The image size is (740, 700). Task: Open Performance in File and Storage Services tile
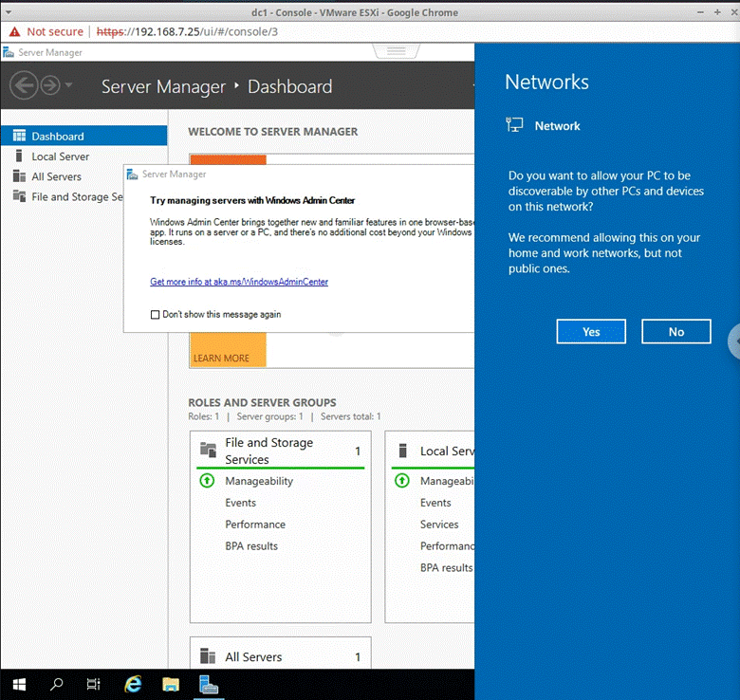pos(255,525)
